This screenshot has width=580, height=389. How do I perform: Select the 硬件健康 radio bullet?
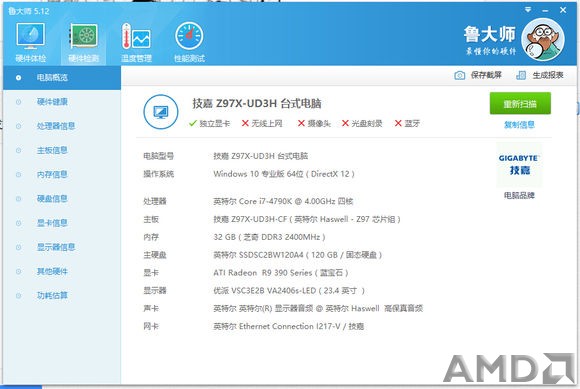click(18, 102)
